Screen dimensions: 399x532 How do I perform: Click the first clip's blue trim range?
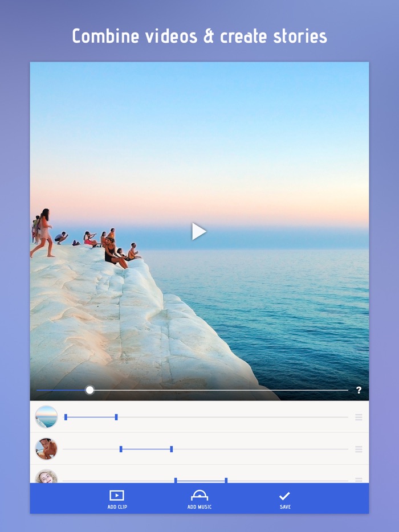91,417
